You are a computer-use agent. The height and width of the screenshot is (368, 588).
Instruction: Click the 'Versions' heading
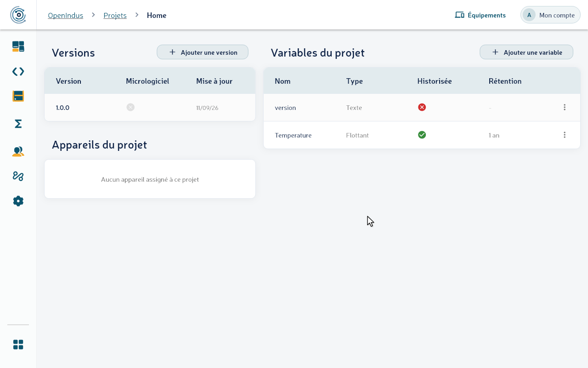pos(73,52)
